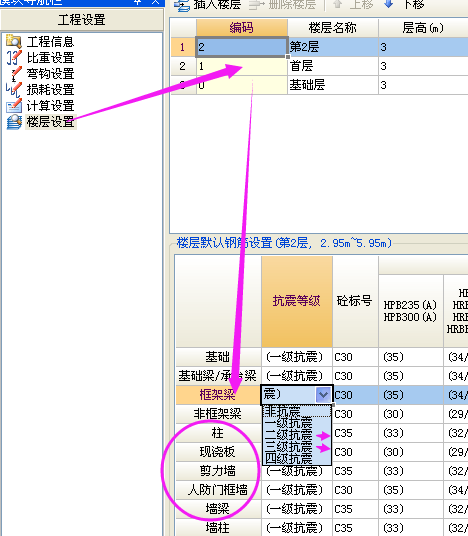Select the 楼层设置 icon

[14, 122]
